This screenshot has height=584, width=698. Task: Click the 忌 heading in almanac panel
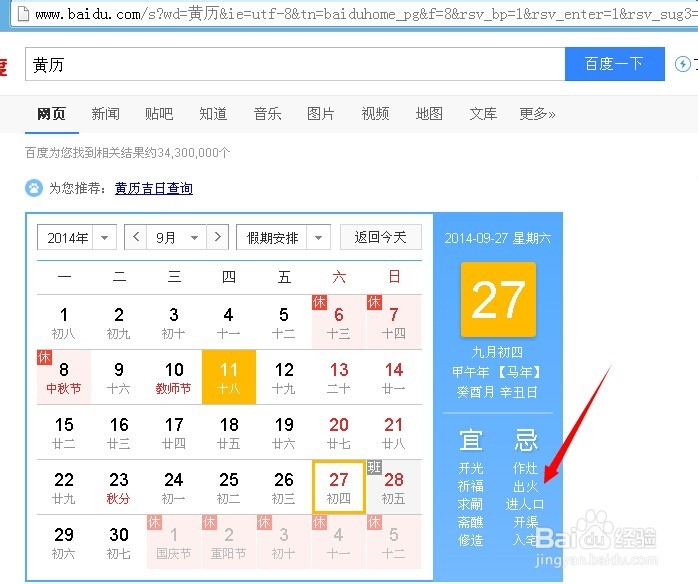[526, 440]
